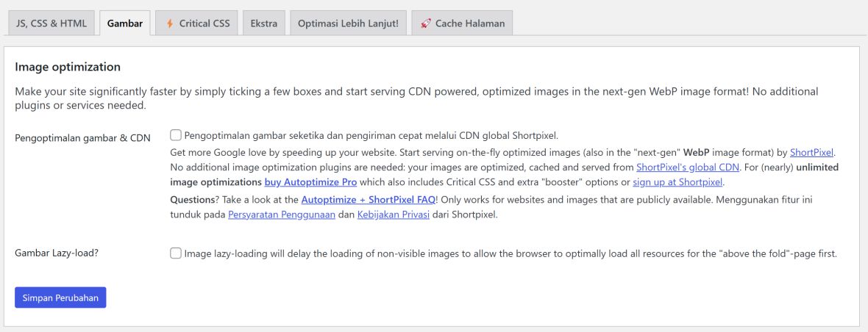Viewport: 868px width, 332px height.
Task: Click the Gambar Lazy-load? setting label
Action: 57,253
